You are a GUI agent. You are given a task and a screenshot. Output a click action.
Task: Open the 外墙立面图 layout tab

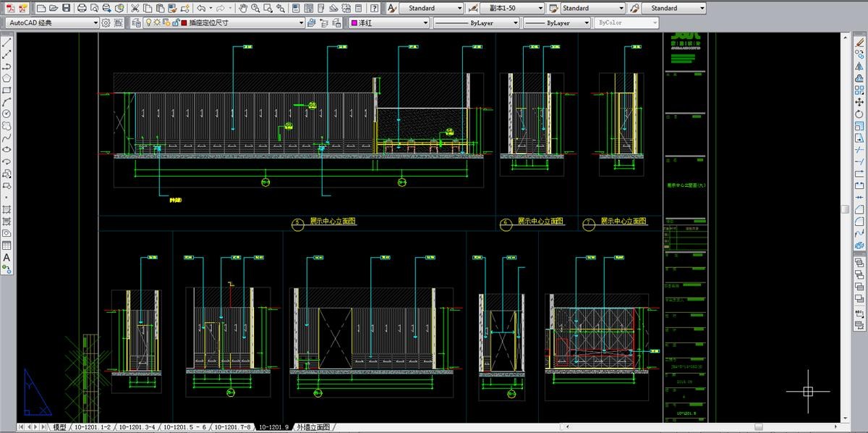tap(312, 427)
